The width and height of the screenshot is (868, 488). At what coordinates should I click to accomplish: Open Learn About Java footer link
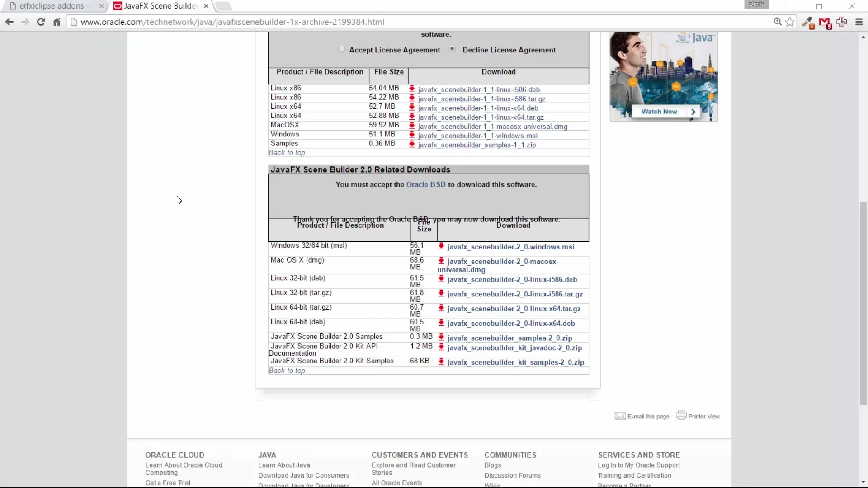click(284, 465)
